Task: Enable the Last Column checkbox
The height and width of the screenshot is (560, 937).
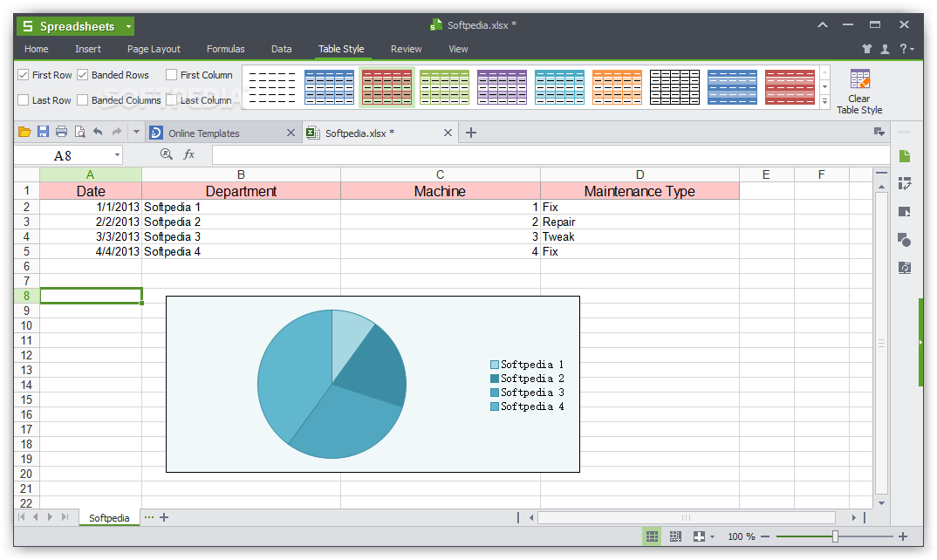Action: click(172, 99)
